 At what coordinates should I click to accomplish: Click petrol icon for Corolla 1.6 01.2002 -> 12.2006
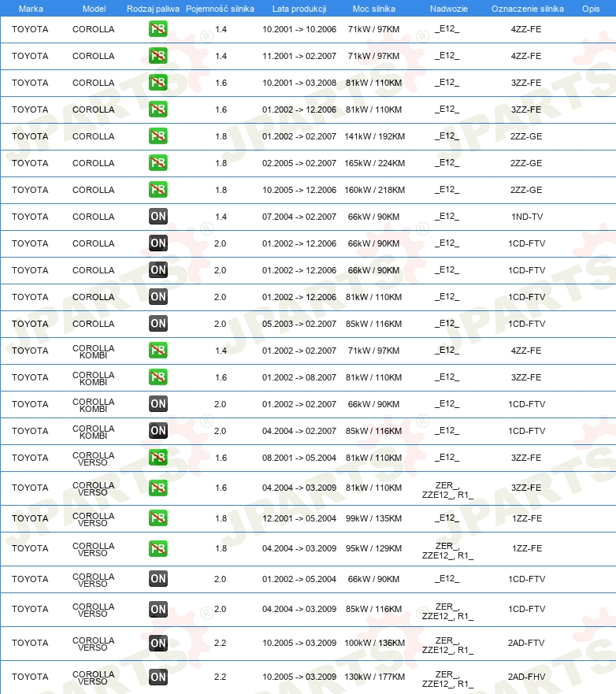tap(158, 109)
